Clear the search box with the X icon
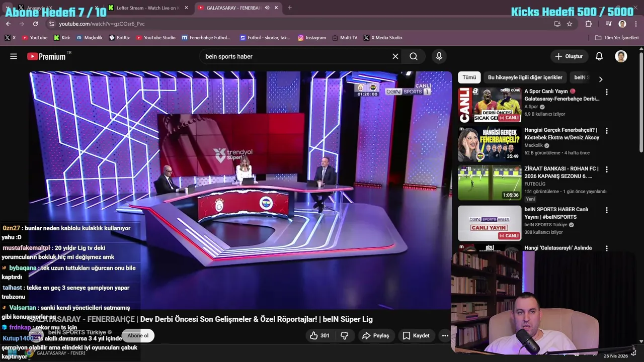This screenshot has height=362, width=644. pyautogui.click(x=395, y=56)
